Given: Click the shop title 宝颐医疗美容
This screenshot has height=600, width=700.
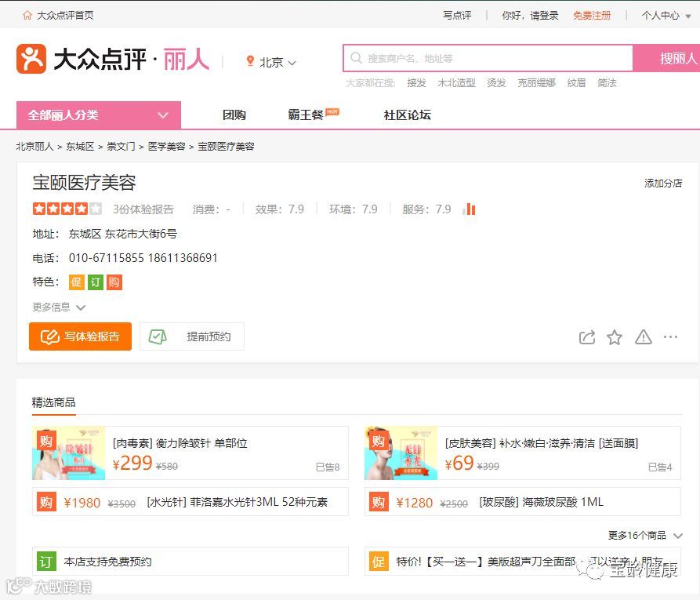Looking at the screenshot, I should (x=84, y=183).
